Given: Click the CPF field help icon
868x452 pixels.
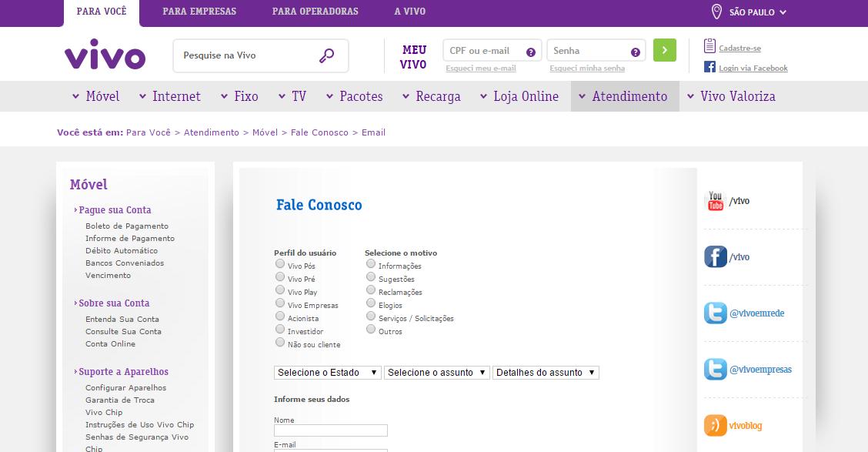Looking at the screenshot, I should pyautogui.click(x=531, y=52).
